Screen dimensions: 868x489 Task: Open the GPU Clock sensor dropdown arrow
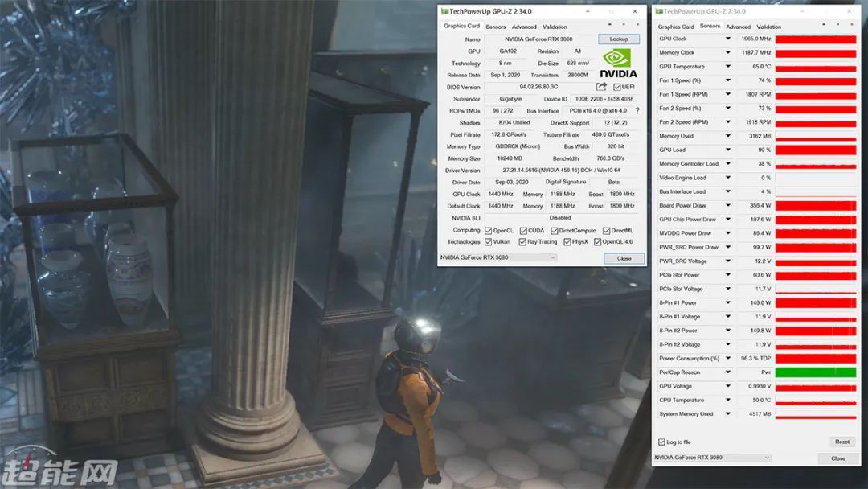(728, 39)
